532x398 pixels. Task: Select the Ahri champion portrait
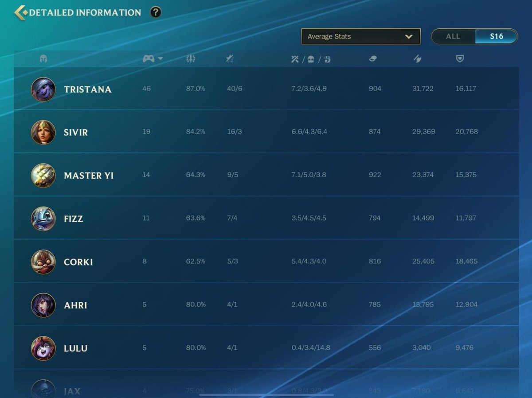[43, 305]
